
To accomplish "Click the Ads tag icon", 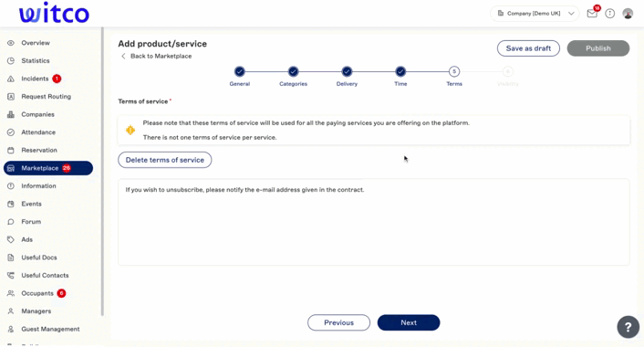I will [x=11, y=239].
